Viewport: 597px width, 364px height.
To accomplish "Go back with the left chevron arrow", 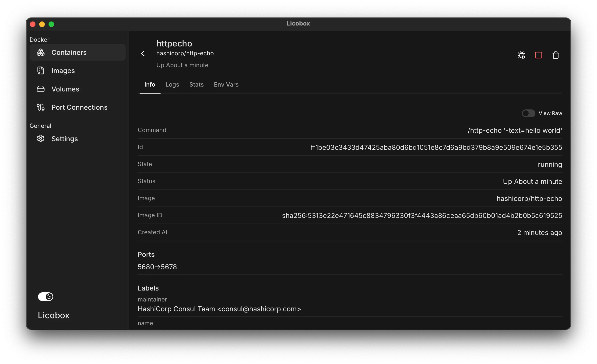I will pos(143,53).
